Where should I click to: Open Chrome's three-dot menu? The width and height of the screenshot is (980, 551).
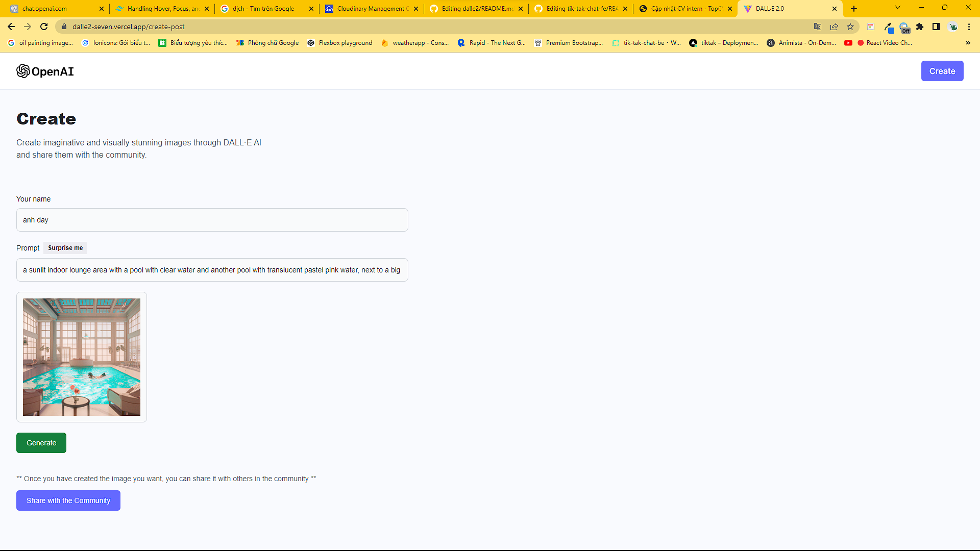tap(969, 27)
